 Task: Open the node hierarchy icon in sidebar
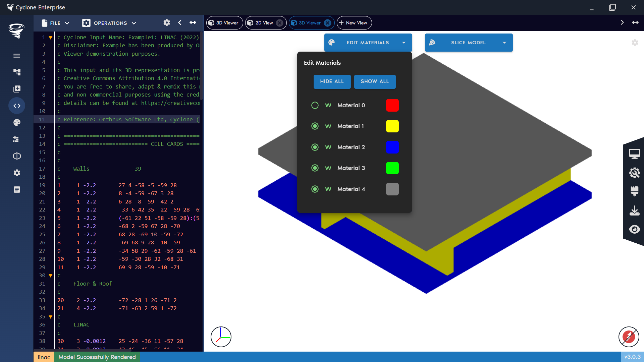(17, 72)
